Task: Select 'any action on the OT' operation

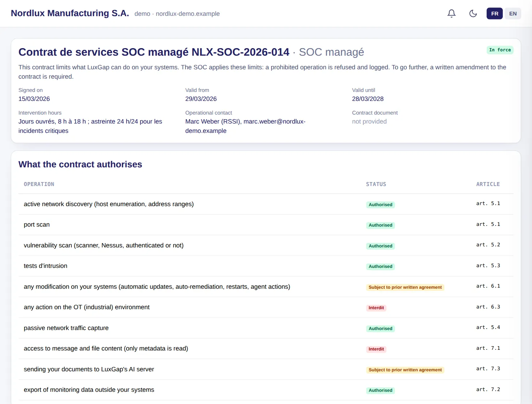Action: (x=87, y=307)
